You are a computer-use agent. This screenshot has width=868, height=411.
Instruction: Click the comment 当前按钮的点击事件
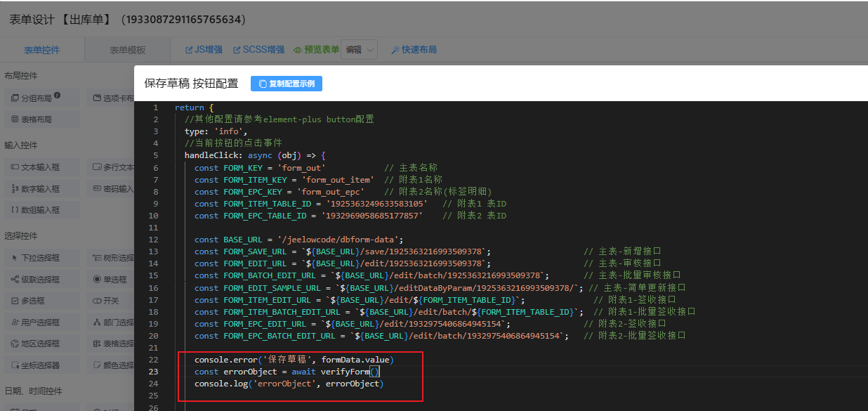point(233,143)
